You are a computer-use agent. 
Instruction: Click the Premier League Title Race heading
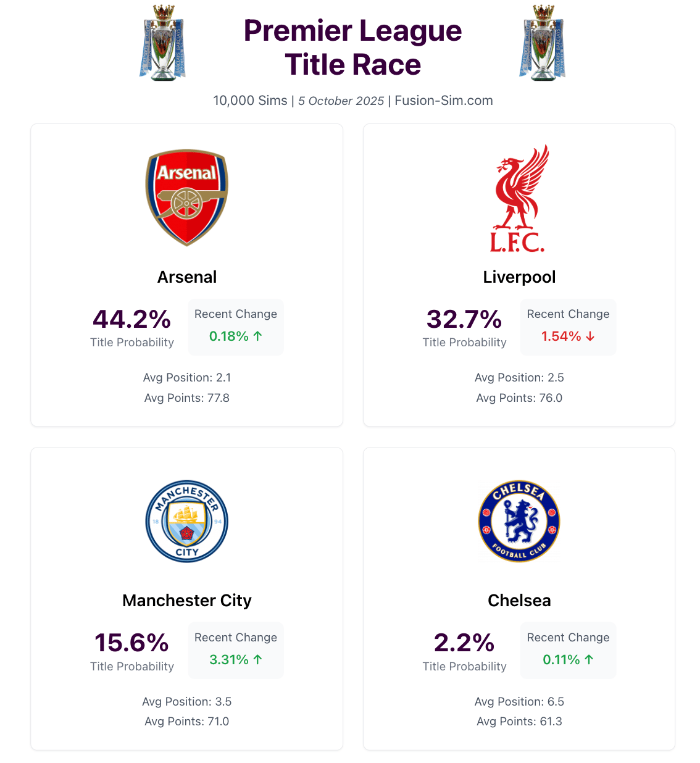click(353, 48)
